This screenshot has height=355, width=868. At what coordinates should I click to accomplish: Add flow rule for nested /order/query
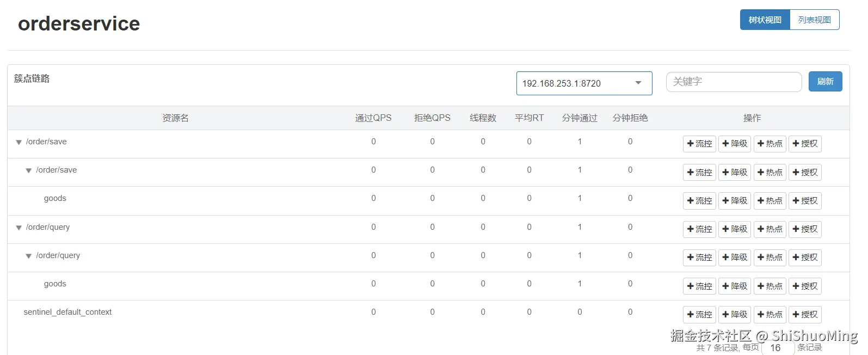click(x=699, y=258)
